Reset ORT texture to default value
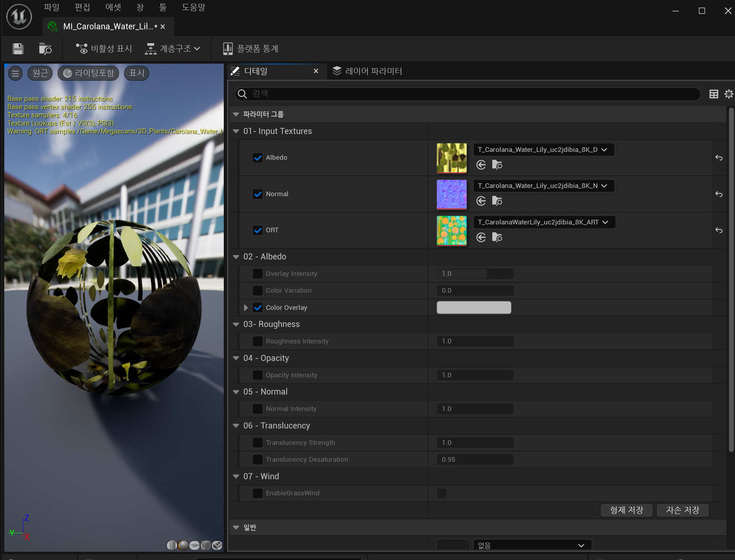The image size is (735, 560). point(719,230)
